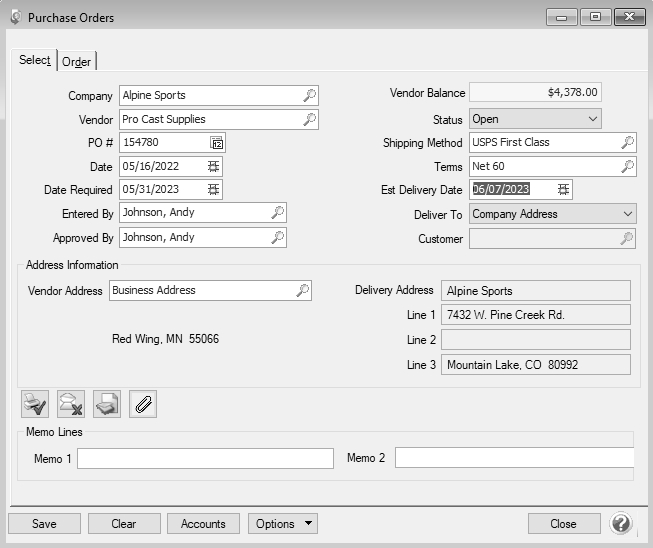Expand the Status dropdown
Screen dimensions: 653x548
593,119
